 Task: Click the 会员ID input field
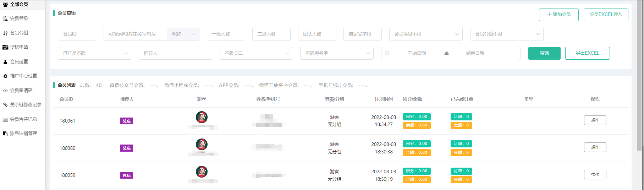(x=77, y=34)
